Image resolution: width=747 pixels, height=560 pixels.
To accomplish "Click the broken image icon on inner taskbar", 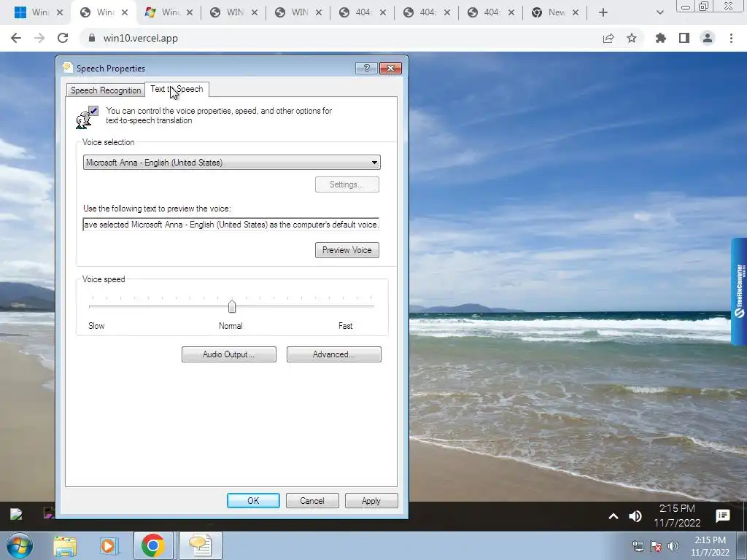I will (x=16, y=514).
